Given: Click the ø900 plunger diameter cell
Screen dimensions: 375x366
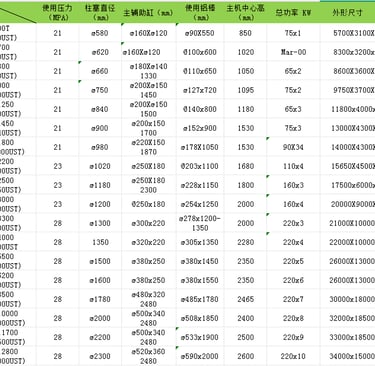Looking at the screenshot, I should point(100,128).
